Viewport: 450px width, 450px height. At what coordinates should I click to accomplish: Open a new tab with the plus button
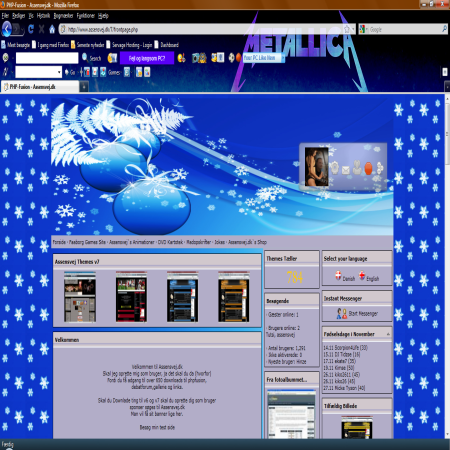pyautogui.click(x=84, y=87)
